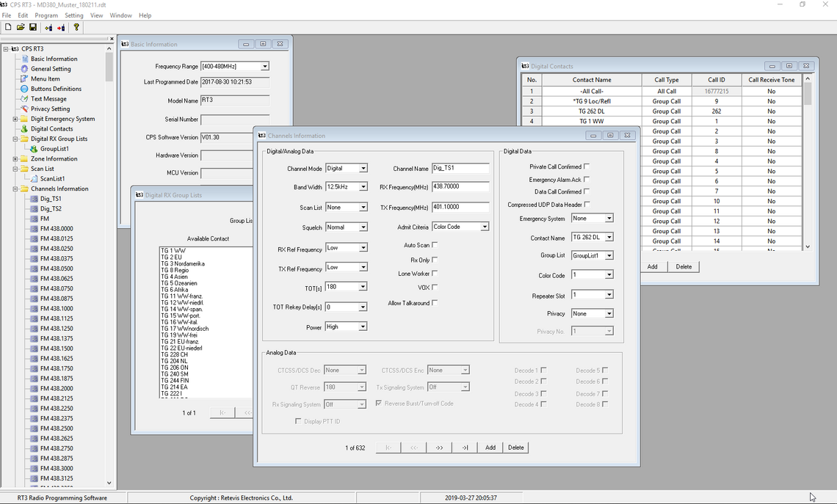This screenshot has height=504, width=837.
Task: Open the View menu
Action: 97,15
